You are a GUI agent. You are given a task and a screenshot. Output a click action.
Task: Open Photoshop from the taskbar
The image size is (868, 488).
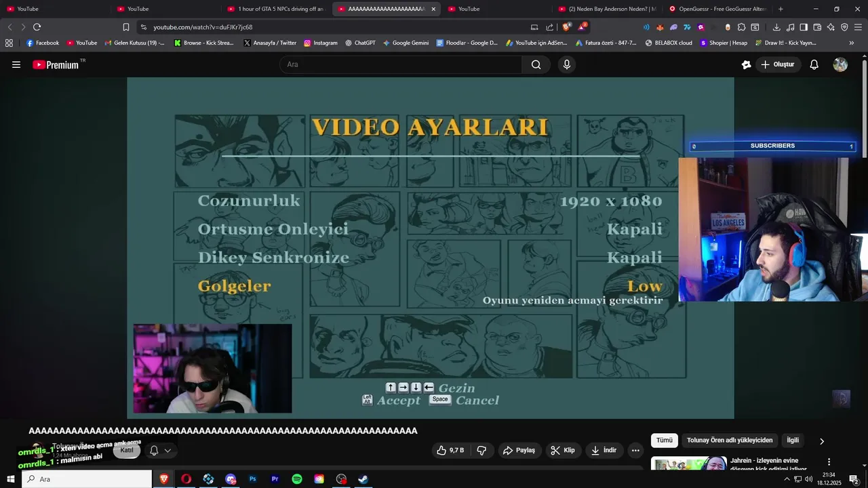tap(252, 479)
